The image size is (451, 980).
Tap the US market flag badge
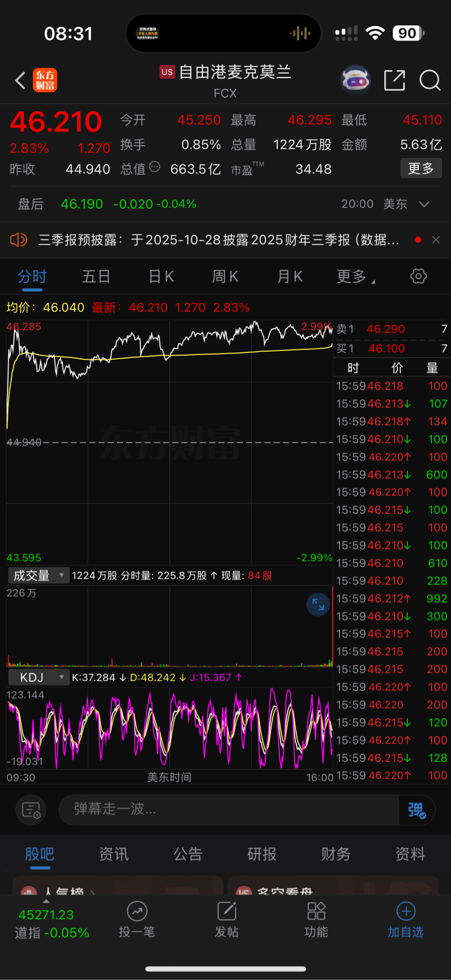167,72
